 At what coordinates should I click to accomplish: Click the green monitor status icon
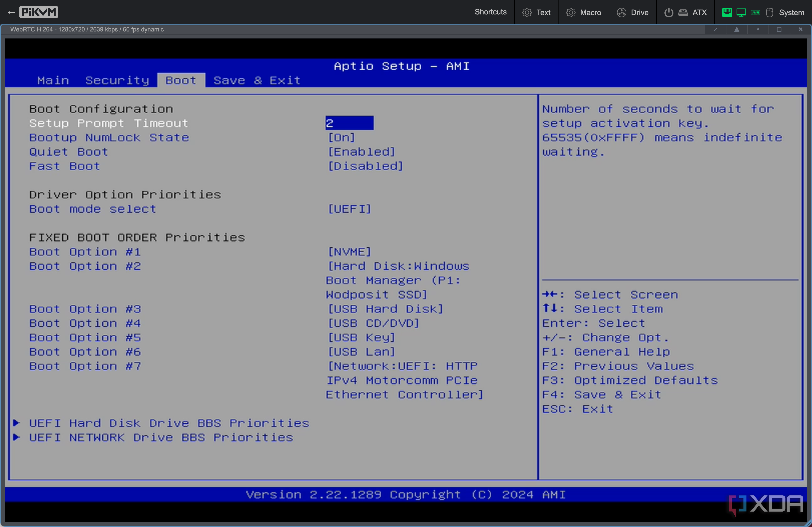pos(741,13)
